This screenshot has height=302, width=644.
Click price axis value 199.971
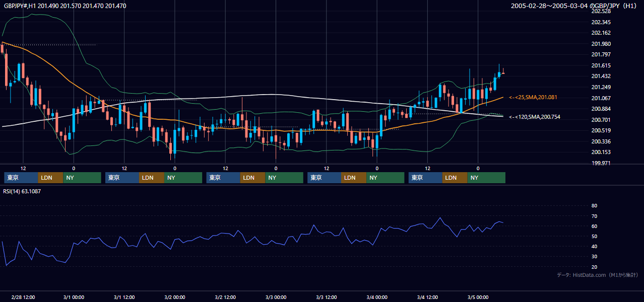(601, 163)
